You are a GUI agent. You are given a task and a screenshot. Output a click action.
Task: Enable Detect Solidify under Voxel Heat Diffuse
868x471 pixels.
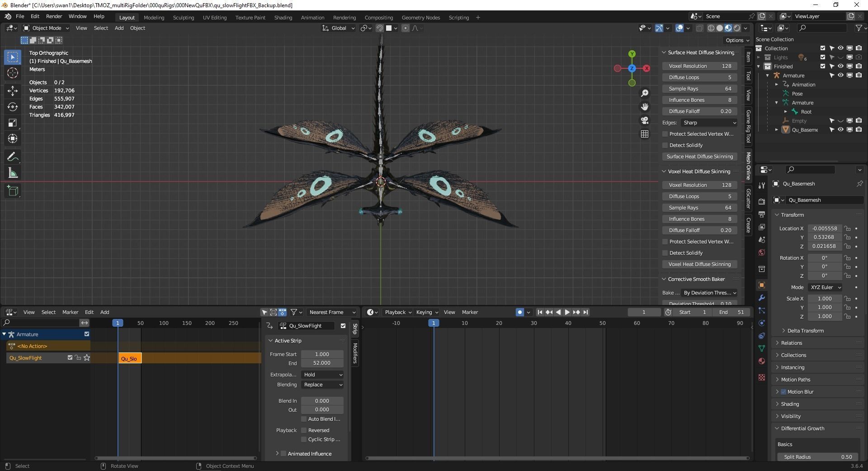point(665,253)
